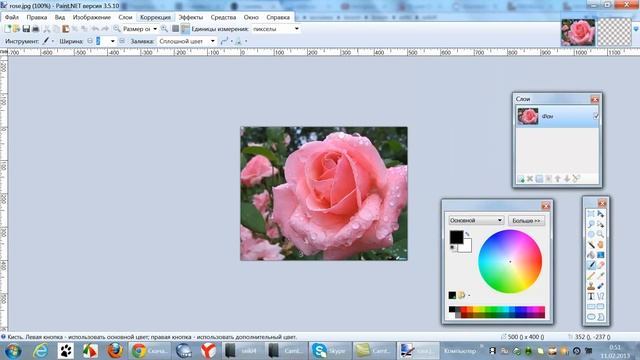Image resolution: width=640 pixels, height=360 pixels.
Task: Open the Слои menu
Action: (x=125, y=17)
